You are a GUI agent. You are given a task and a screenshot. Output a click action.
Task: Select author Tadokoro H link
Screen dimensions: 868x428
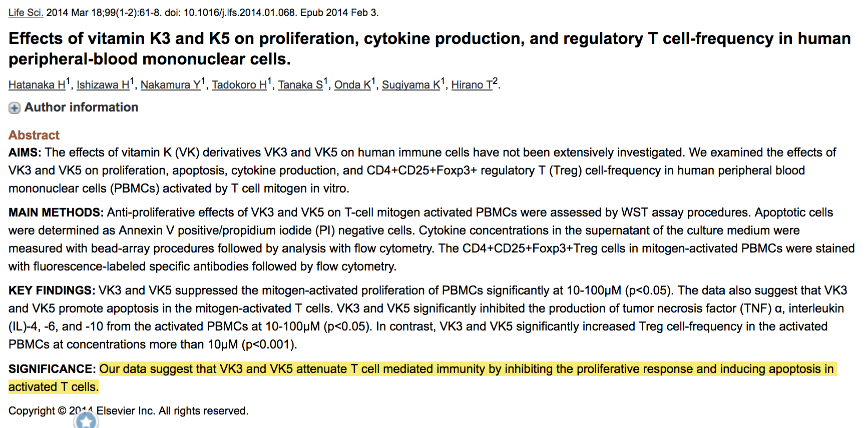point(239,85)
